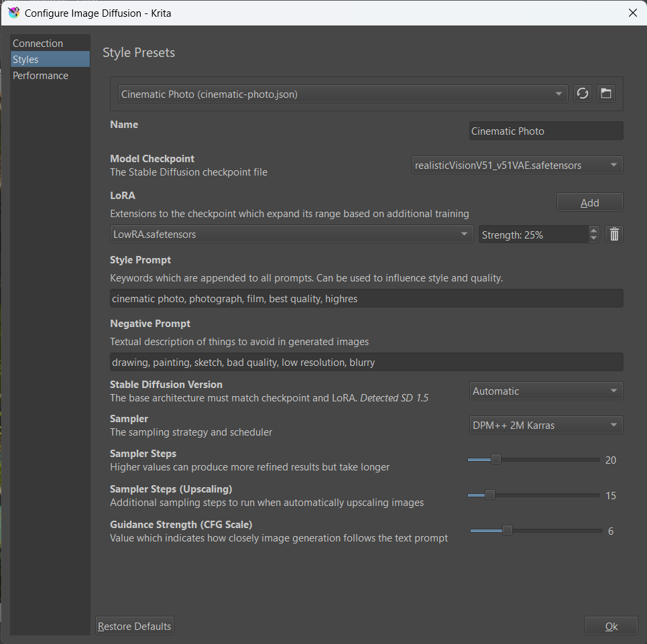Click the Add LoRA button

pyautogui.click(x=589, y=202)
